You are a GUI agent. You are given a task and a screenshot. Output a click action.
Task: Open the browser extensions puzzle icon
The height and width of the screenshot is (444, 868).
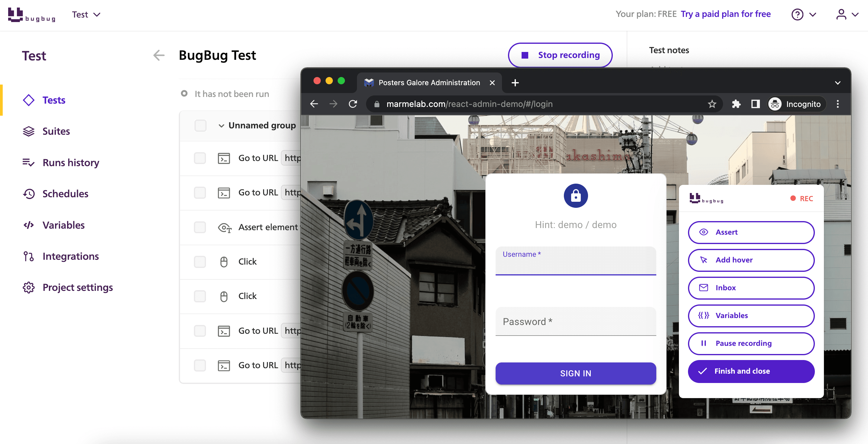point(736,104)
